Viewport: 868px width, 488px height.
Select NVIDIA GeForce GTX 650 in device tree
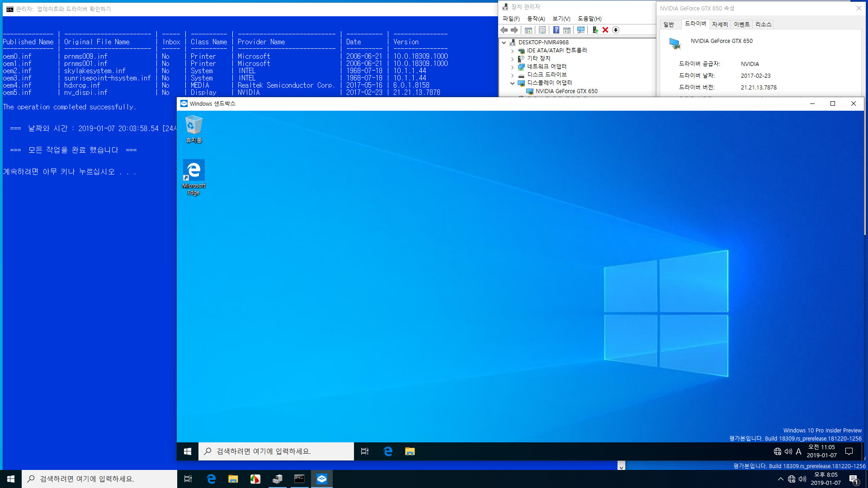566,91
